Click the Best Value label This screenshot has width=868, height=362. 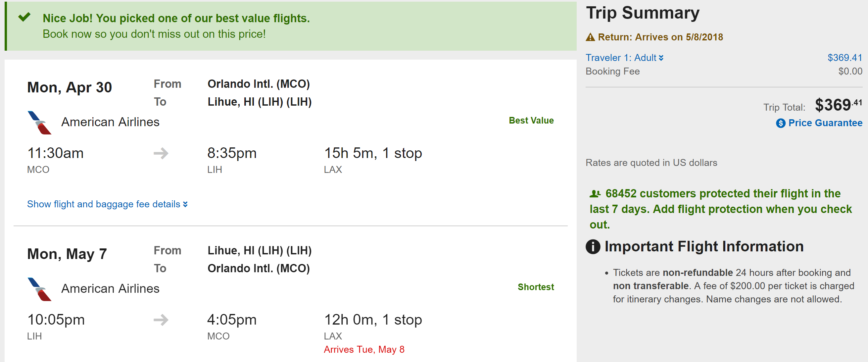point(531,121)
